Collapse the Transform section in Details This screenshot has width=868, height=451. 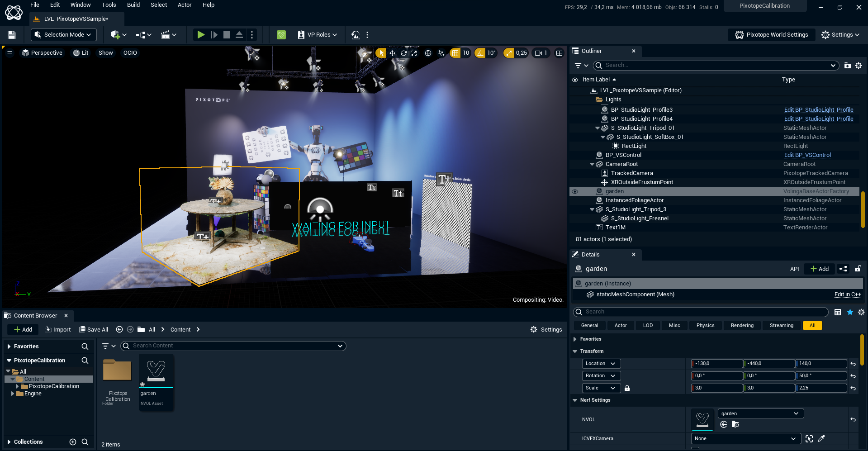click(575, 351)
